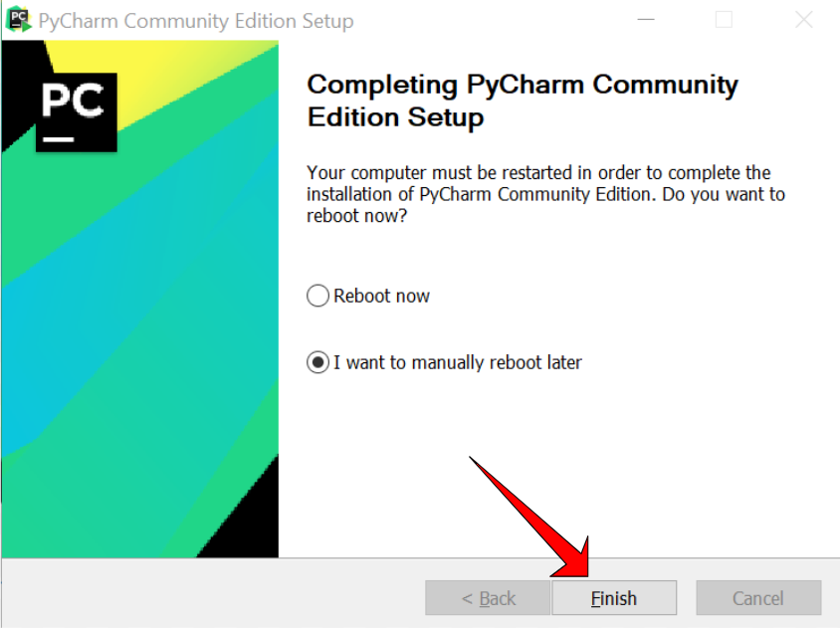
Task: Go to previous step with Back button
Action: [x=488, y=598]
